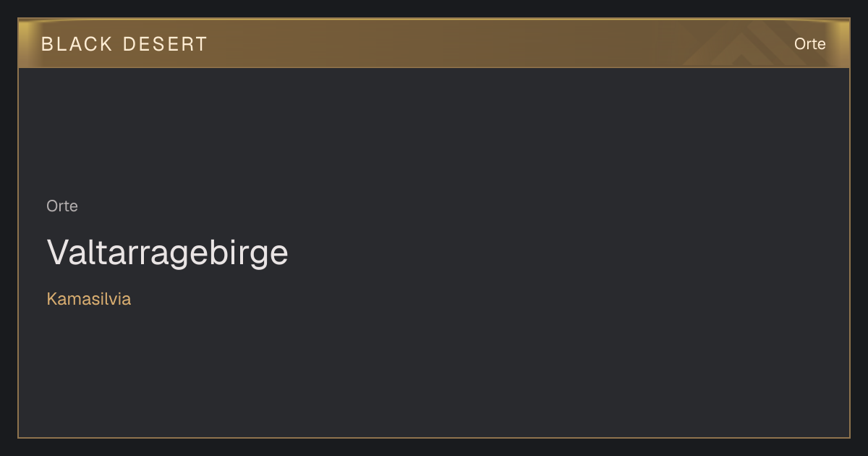The image size is (868, 456).
Task: Click the gray Orte breadcrumb above title
Action: pyautogui.click(x=62, y=206)
